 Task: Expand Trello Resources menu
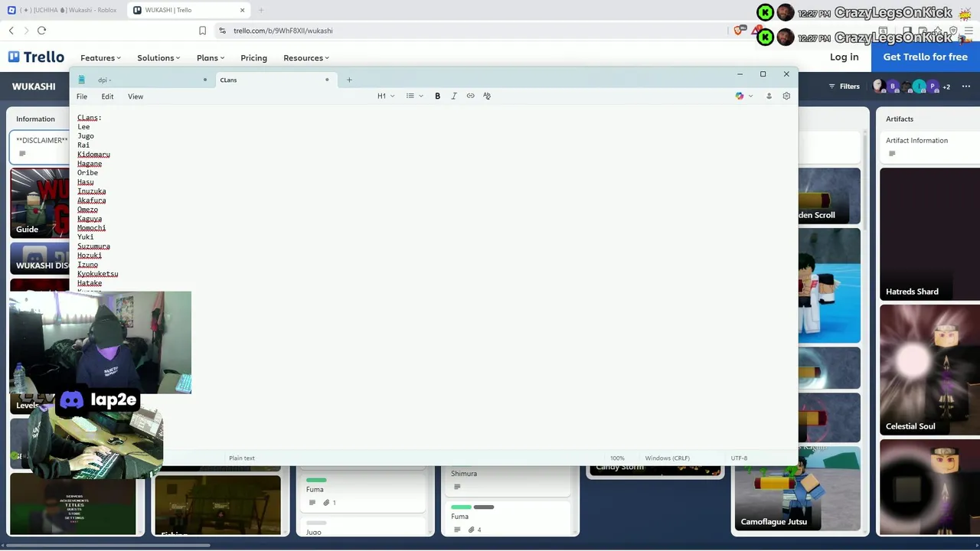pyautogui.click(x=306, y=58)
